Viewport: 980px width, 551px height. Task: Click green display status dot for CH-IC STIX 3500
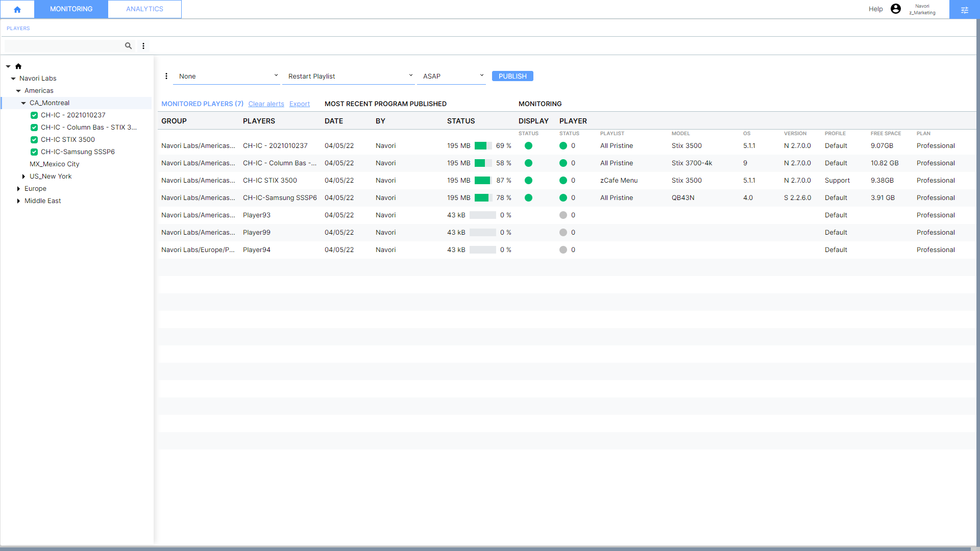coord(528,181)
